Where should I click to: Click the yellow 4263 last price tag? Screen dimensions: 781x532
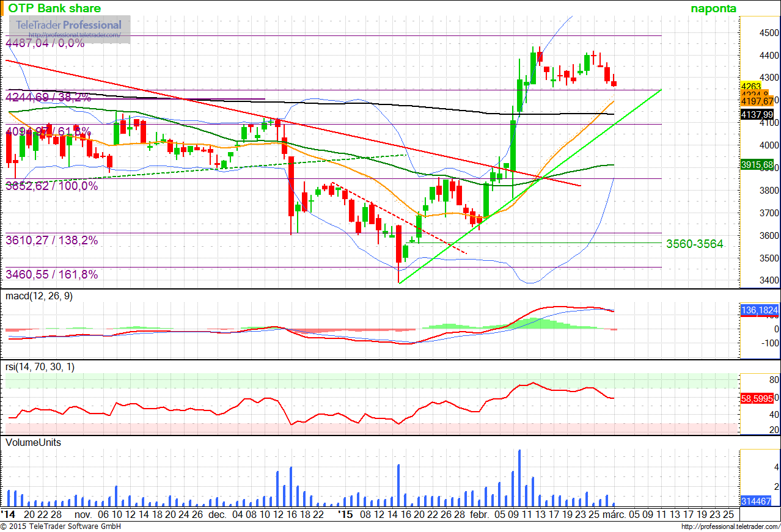click(x=750, y=86)
